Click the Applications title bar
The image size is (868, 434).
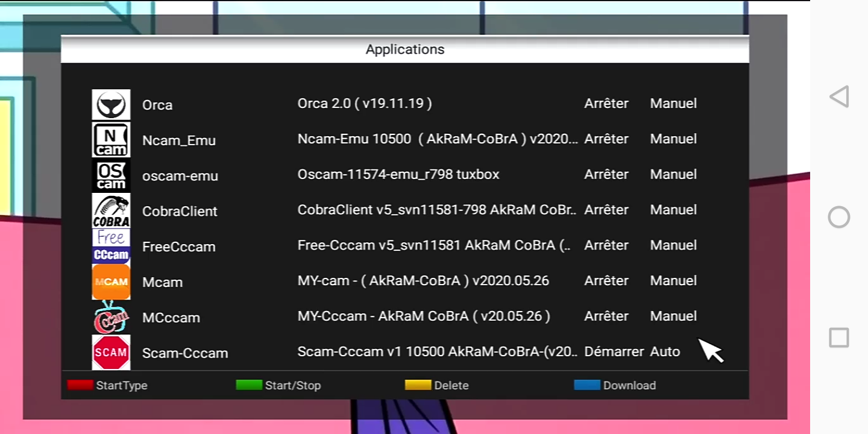click(x=405, y=49)
